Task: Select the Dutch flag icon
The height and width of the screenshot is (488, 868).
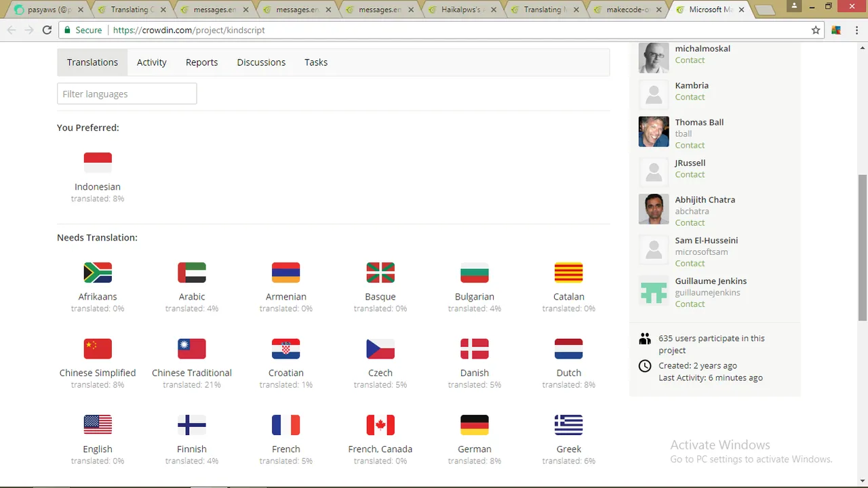Action: point(568,348)
